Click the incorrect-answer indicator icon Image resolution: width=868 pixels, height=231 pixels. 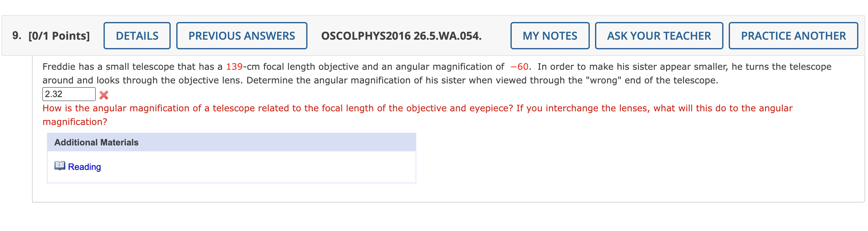[104, 95]
